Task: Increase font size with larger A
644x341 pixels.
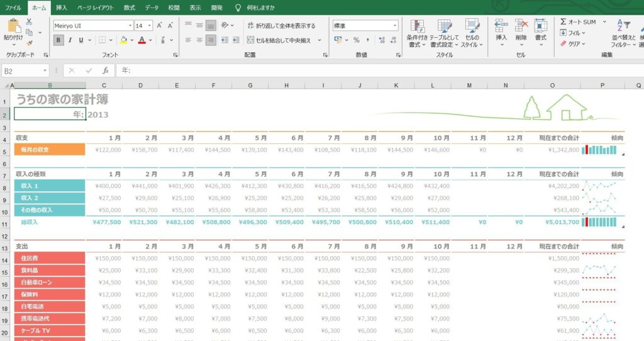Action: click(159, 25)
